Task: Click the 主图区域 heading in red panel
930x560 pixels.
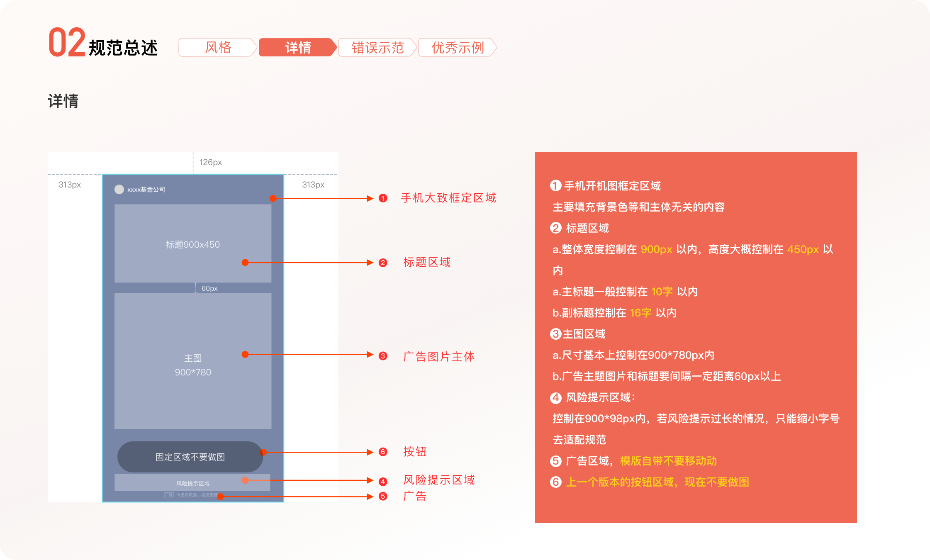Action: 584,334
